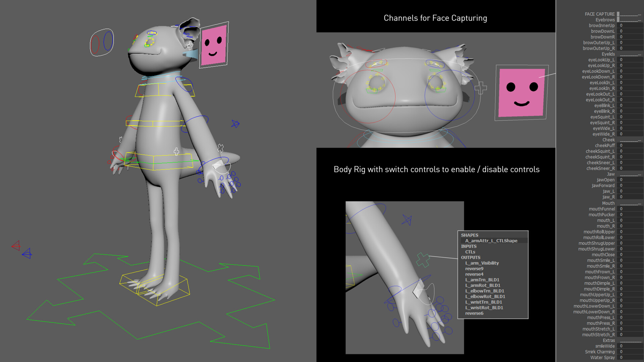Click the red arrow control at lower left
The width and height of the screenshot is (644, 362).
point(16,246)
